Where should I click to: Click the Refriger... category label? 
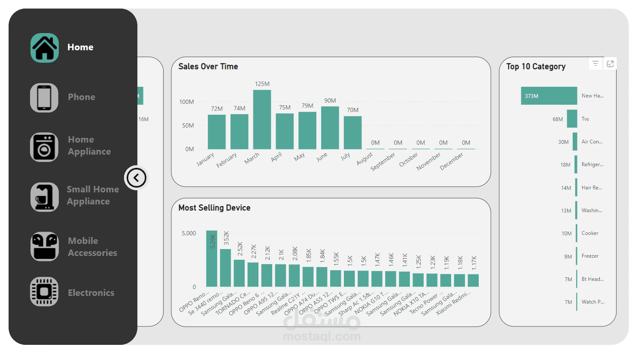tap(592, 164)
